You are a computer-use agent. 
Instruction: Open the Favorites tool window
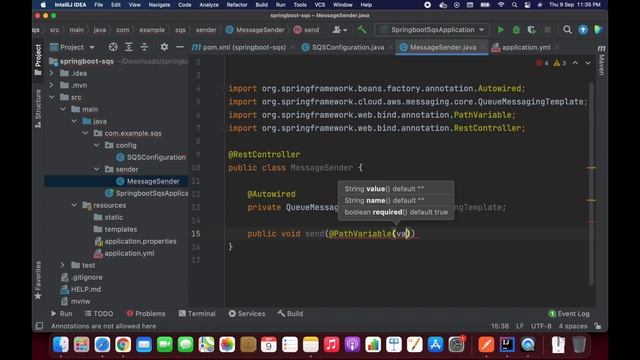pyautogui.click(x=38, y=280)
